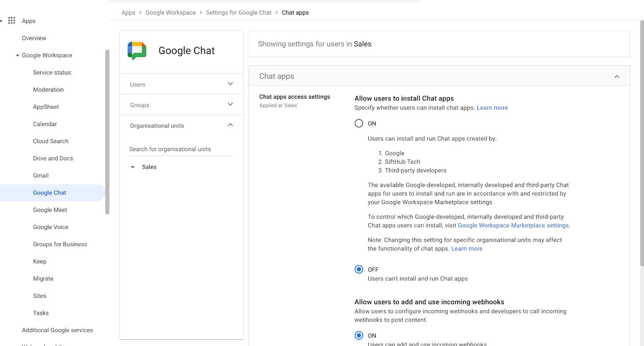The image size is (644, 346).
Task: Collapse the Chat apps panel chevron
Action: coord(617,77)
